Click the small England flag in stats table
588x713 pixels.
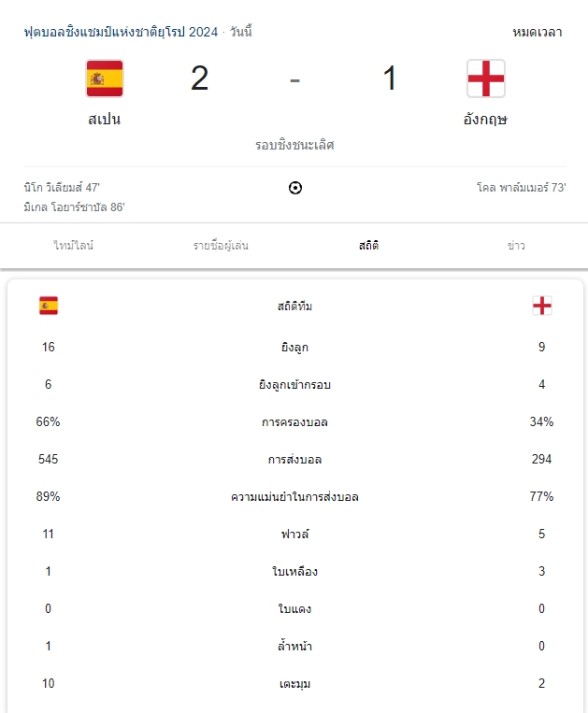541,306
